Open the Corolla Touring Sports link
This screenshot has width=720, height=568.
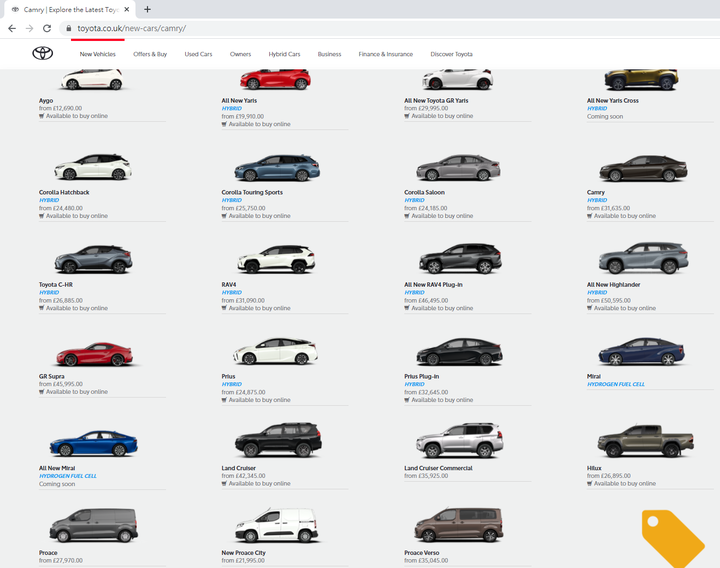(252, 192)
